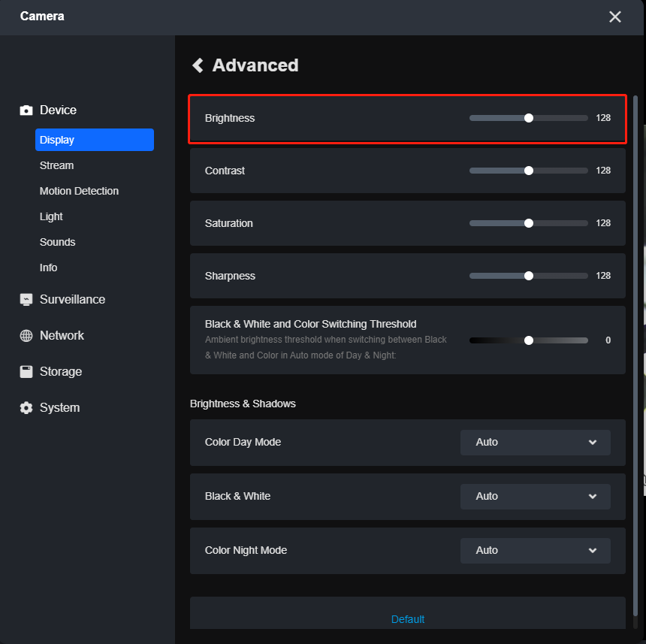Click the Black & White threshold slider handle

[x=529, y=340]
